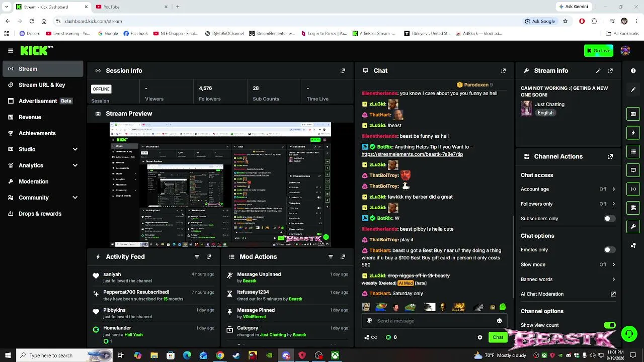Click the Send a message input field
The height and width of the screenshot is (362, 644).
click(434, 321)
